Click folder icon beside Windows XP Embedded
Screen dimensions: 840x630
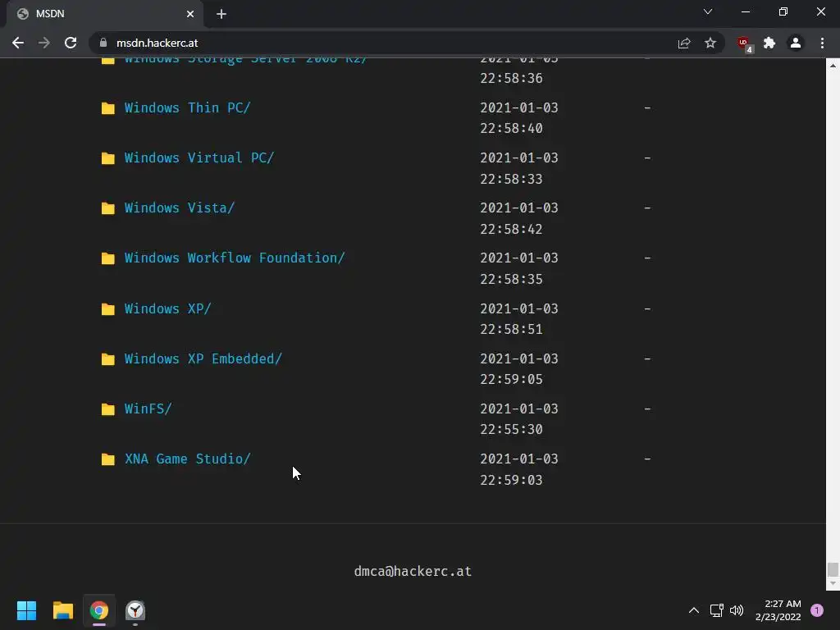pyautogui.click(x=108, y=359)
